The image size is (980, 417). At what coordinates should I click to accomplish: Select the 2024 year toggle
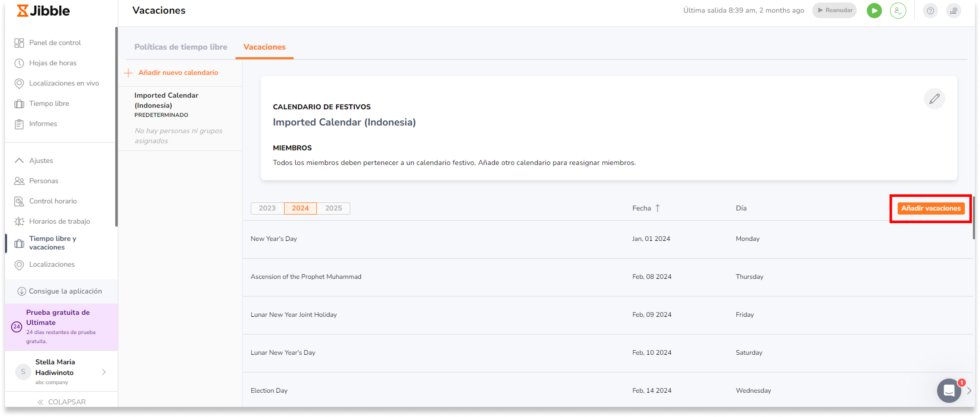click(x=300, y=208)
